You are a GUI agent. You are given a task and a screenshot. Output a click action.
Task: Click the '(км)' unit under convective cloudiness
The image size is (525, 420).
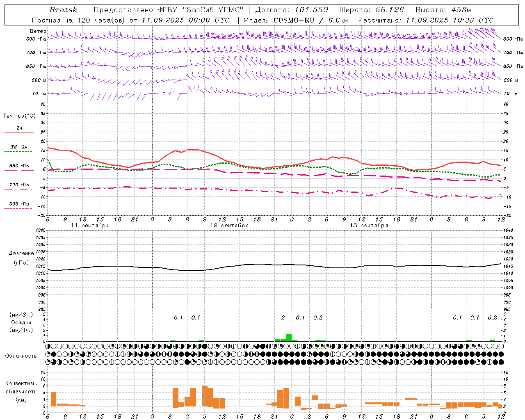(x=21, y=399)
